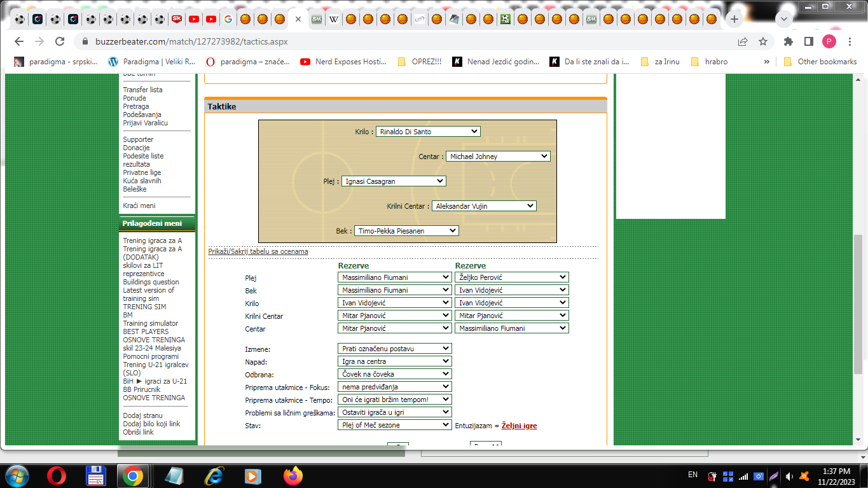This screenshot has height=488, width=868.
Task: Open network signal tray icon
Action: 743,476
